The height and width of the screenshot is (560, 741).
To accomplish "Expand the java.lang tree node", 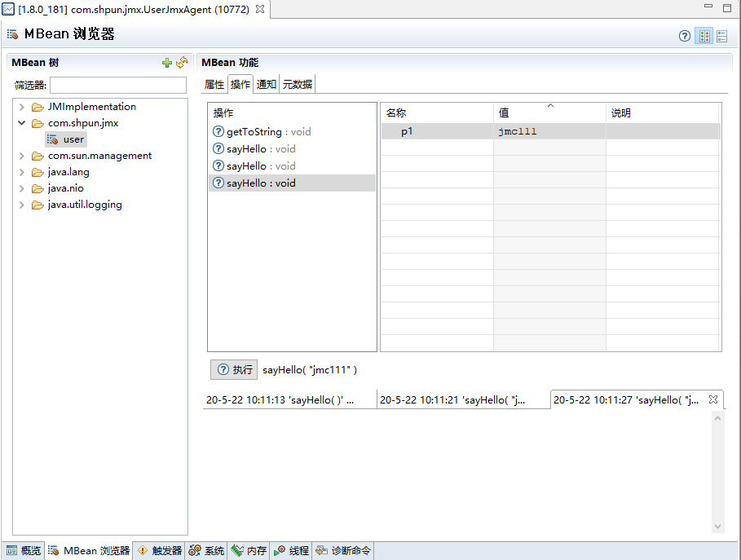I will 21,171.
